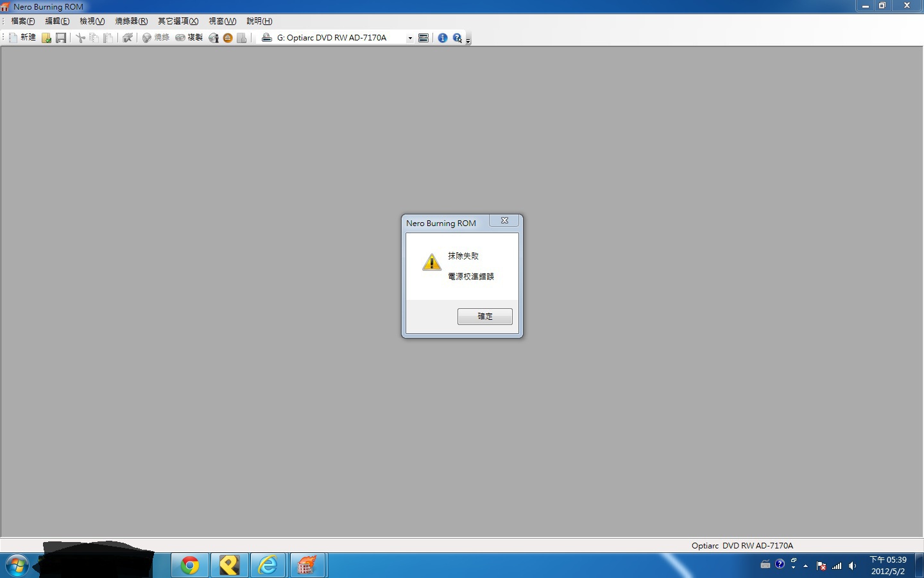Viewport: 924px width, 578px height.
Task: Show hidden system tray icons
Action: (806, 566)
